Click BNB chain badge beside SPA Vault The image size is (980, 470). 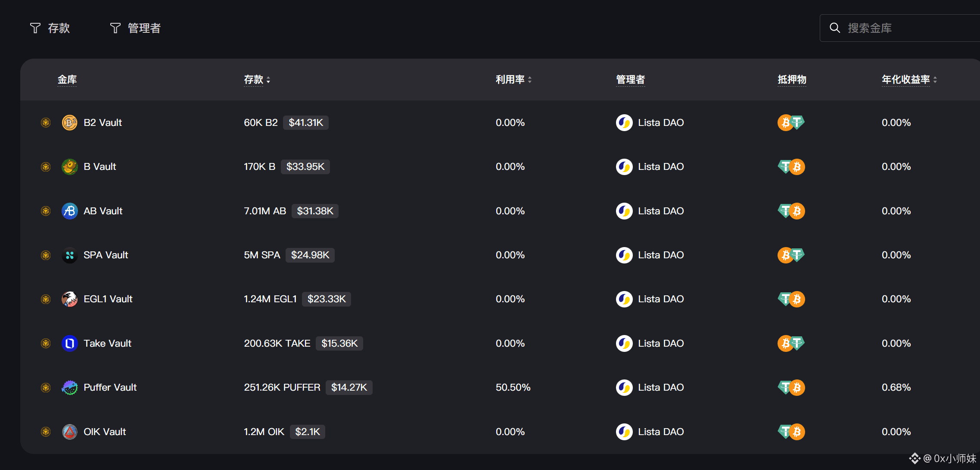coord(46,255)
